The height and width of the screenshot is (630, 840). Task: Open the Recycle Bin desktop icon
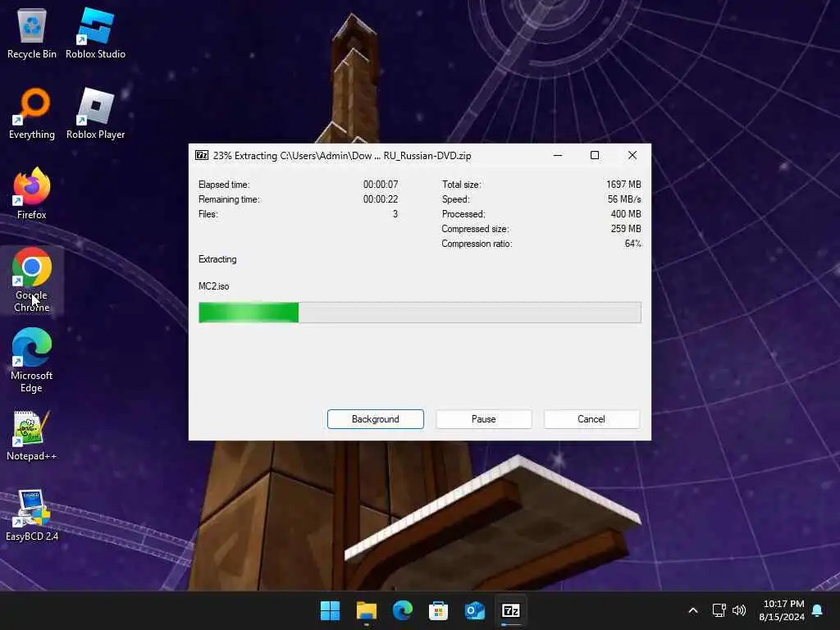pyautogui.click(x=32, y=33)
